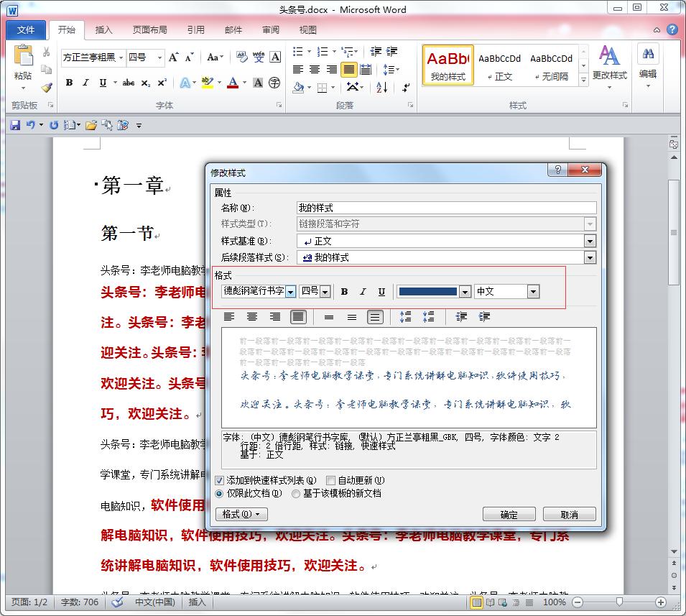Uncheck 添加到快速样式列表
Image resolution: width=686 pixels, height=616 pixels.
point(220,480)
